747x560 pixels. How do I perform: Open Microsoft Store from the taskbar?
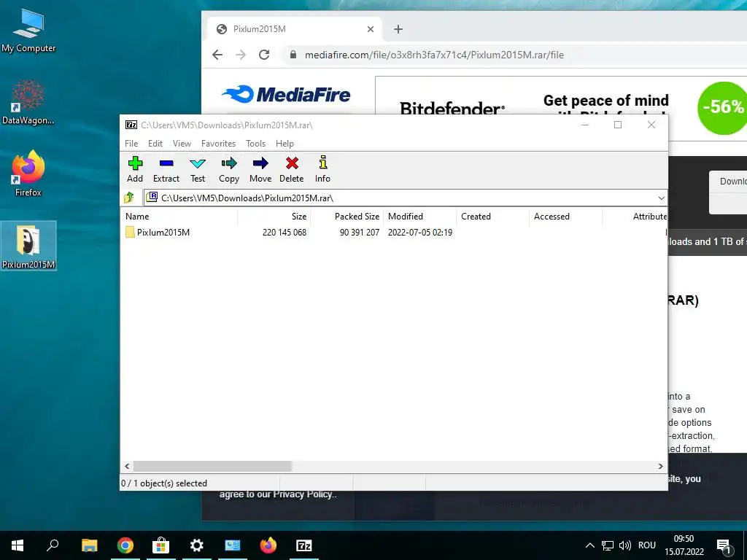pos(161,545)
